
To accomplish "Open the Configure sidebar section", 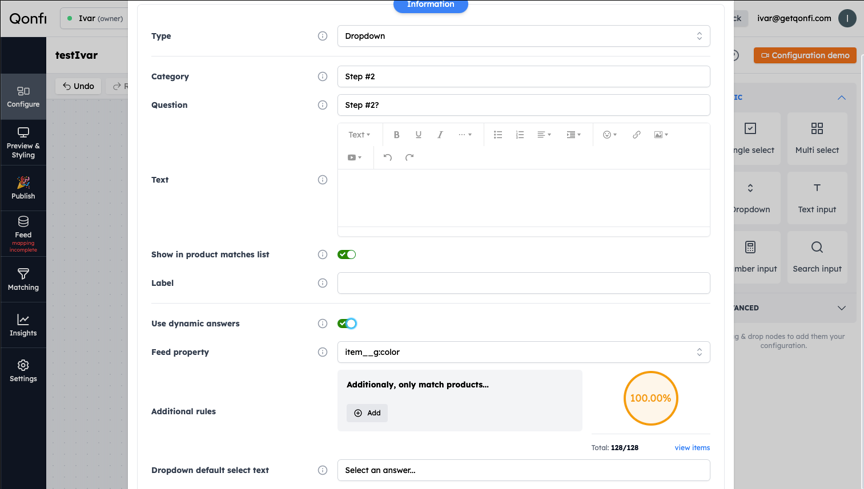I will (23, 97).
